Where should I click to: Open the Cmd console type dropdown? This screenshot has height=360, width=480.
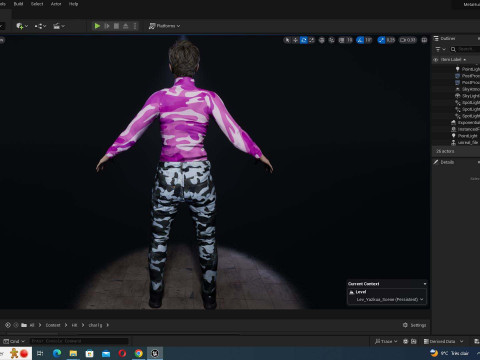14,341
